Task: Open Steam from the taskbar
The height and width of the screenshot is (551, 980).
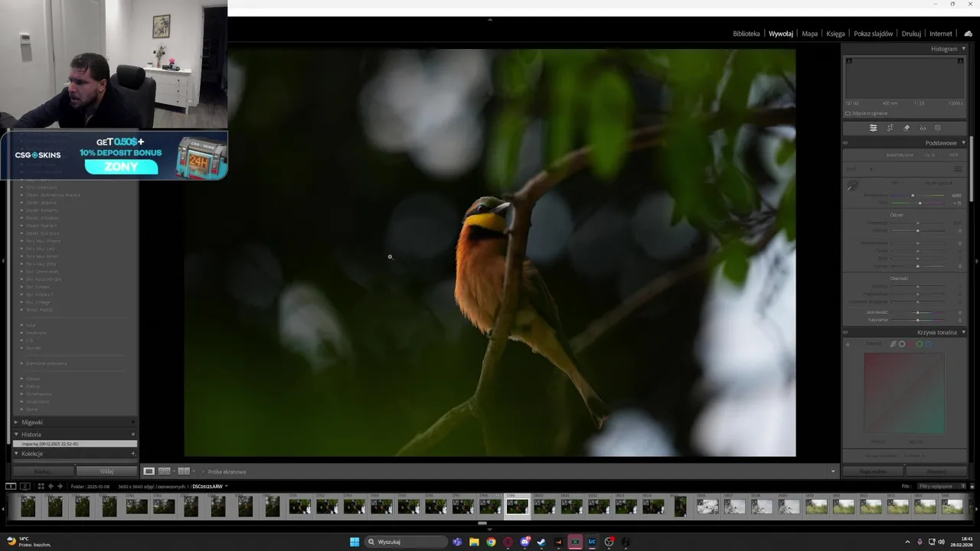Action: coord(541,542)
